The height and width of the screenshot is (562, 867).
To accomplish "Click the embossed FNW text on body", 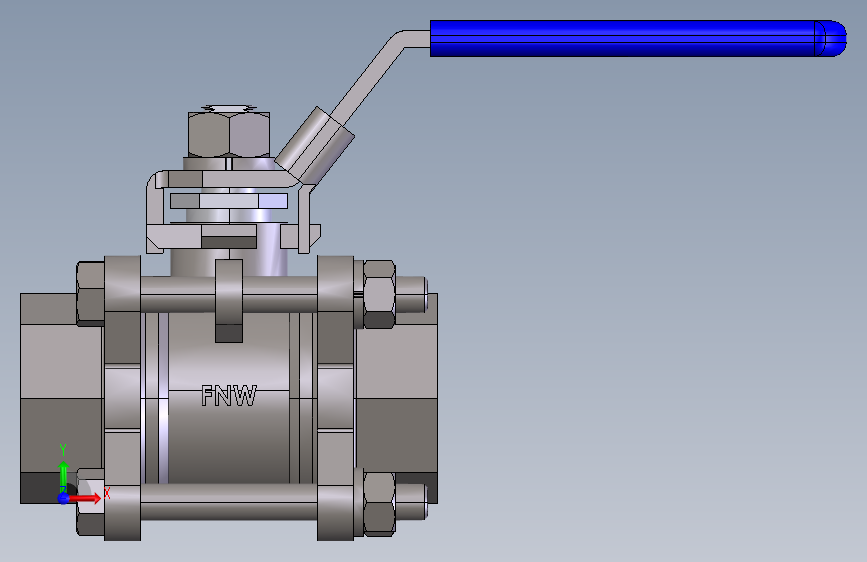I will [229, 396].
